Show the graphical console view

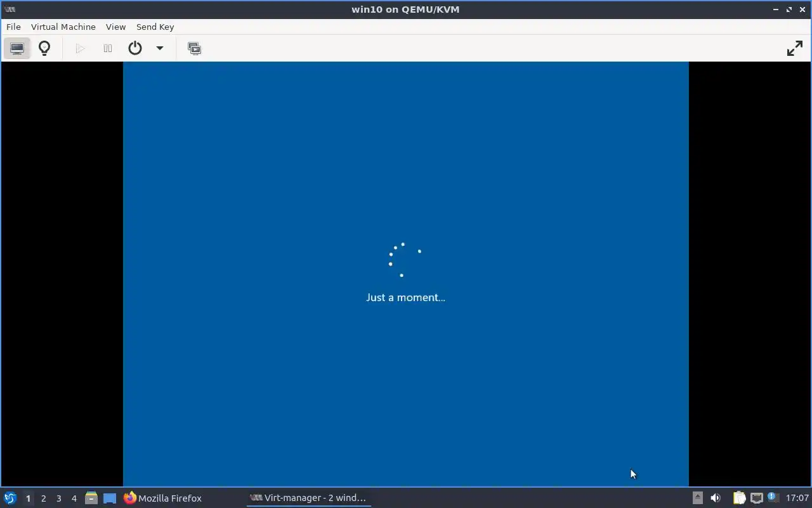17,48
